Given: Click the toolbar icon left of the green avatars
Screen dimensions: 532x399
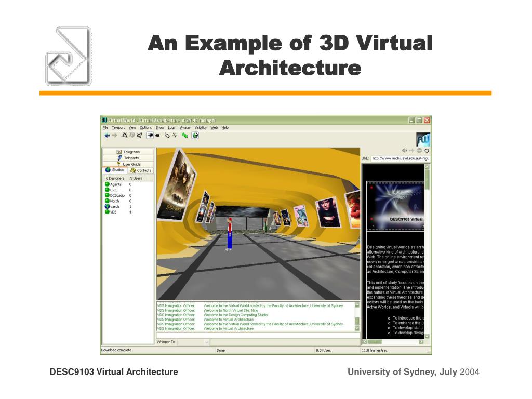Looking at the screenshot, I should pyautogui.click(x=175, y=136).
